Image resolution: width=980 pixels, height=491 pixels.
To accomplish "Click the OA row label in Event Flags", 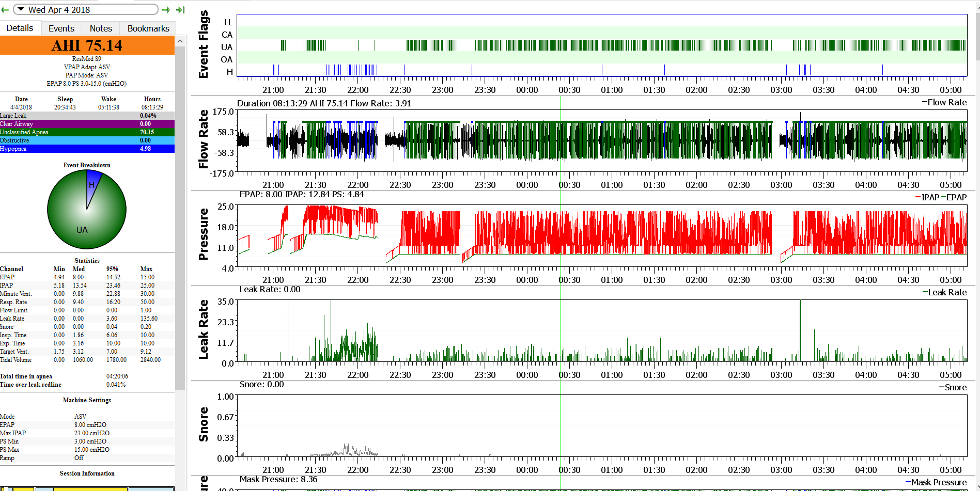I will 227,59.
